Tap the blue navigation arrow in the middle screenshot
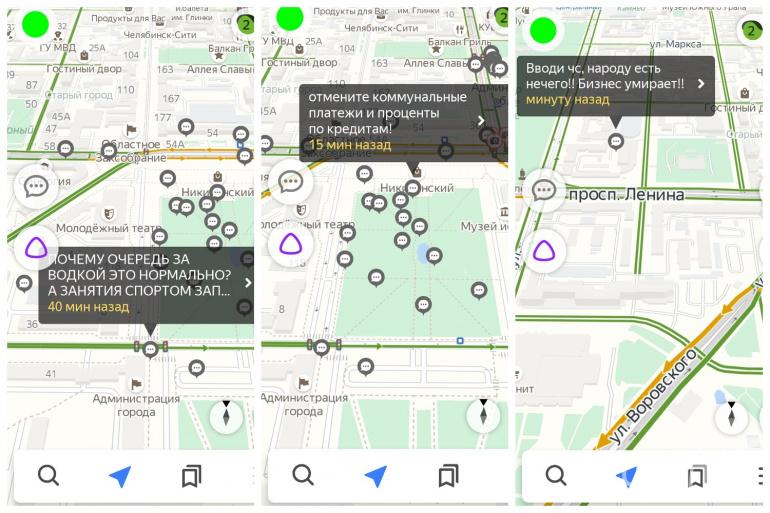Viewport: 770px width, 513px height. pyautogui.click(x=375, y=476)
